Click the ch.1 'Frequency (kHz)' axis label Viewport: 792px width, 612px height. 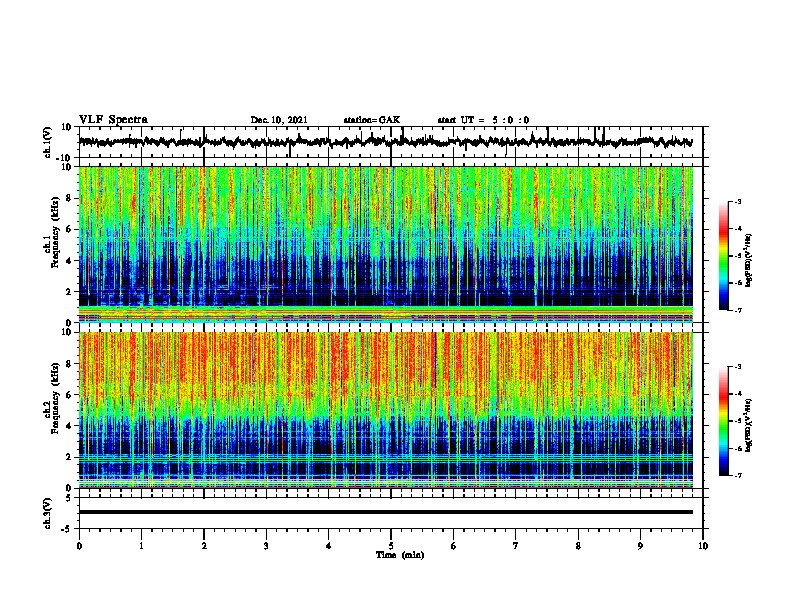55,232
